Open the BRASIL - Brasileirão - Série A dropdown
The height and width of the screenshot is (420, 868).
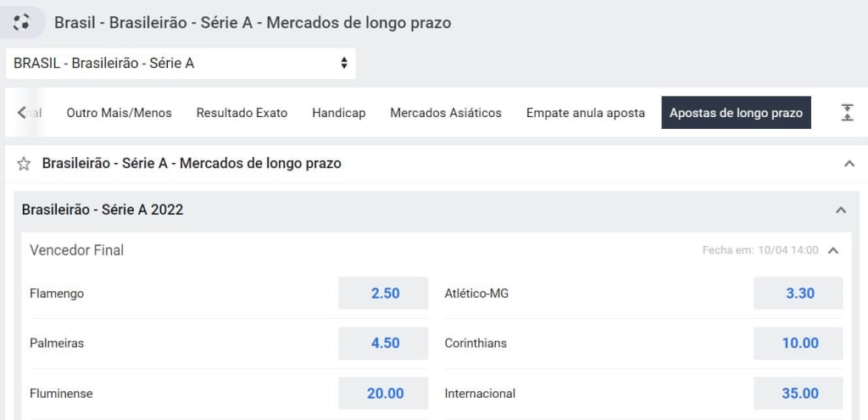tap(181, 63)
